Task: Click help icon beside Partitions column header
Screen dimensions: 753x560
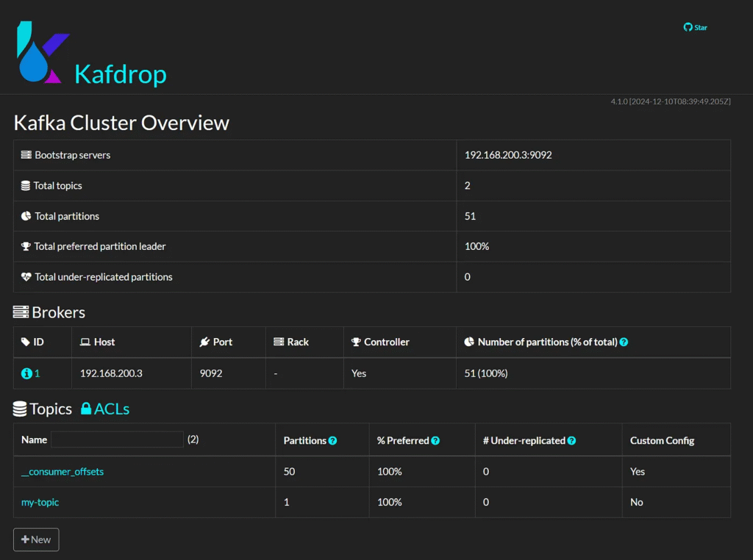Action: point(332,441)
